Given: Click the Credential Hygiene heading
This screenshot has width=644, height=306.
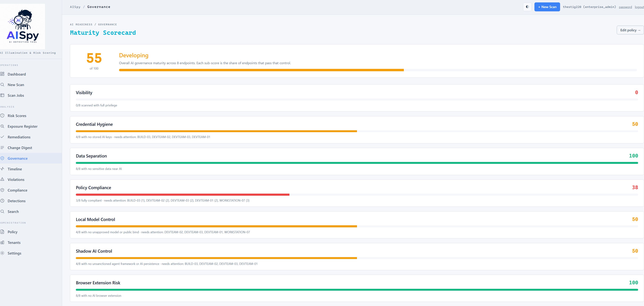Looking at the screenshot, I should 94,124.
